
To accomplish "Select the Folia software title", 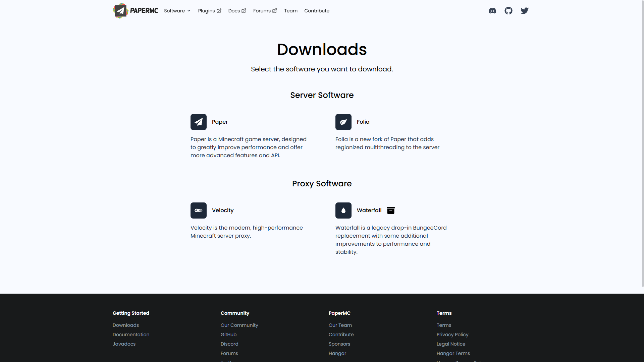I will click(363, 122).
